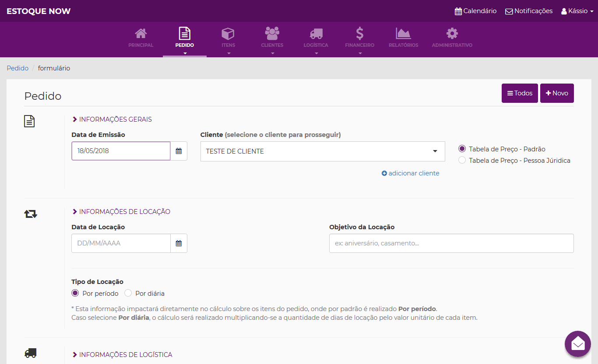Follow the Pedido breadcrumb link

pos(18,68)
